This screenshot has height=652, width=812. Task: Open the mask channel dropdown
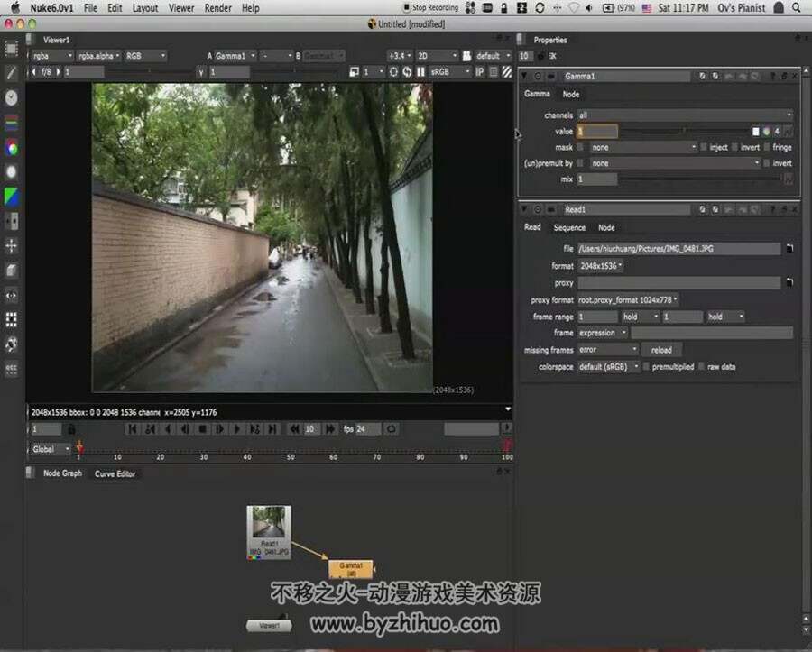[644, 148]
